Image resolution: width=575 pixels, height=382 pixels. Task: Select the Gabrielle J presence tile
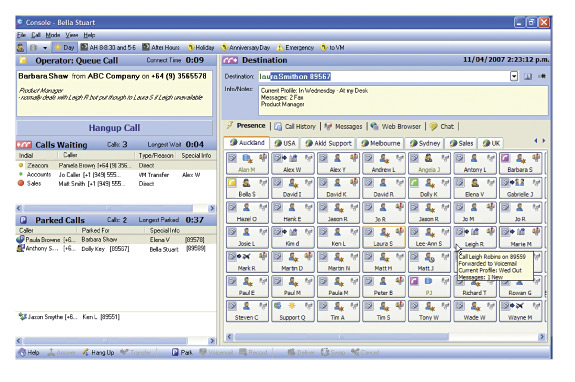pyautogui.click(x=520, y=188)
